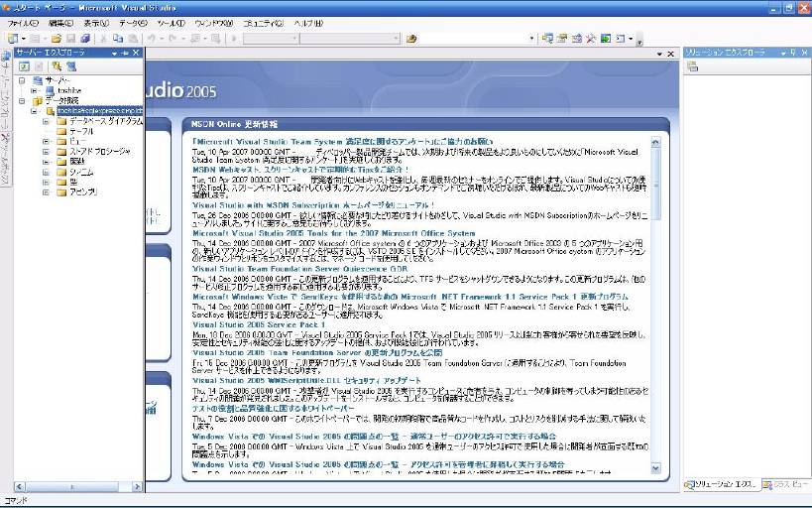Click the Refresh icon in Server Explorer

pyautogui.click(x=24, y=66)
